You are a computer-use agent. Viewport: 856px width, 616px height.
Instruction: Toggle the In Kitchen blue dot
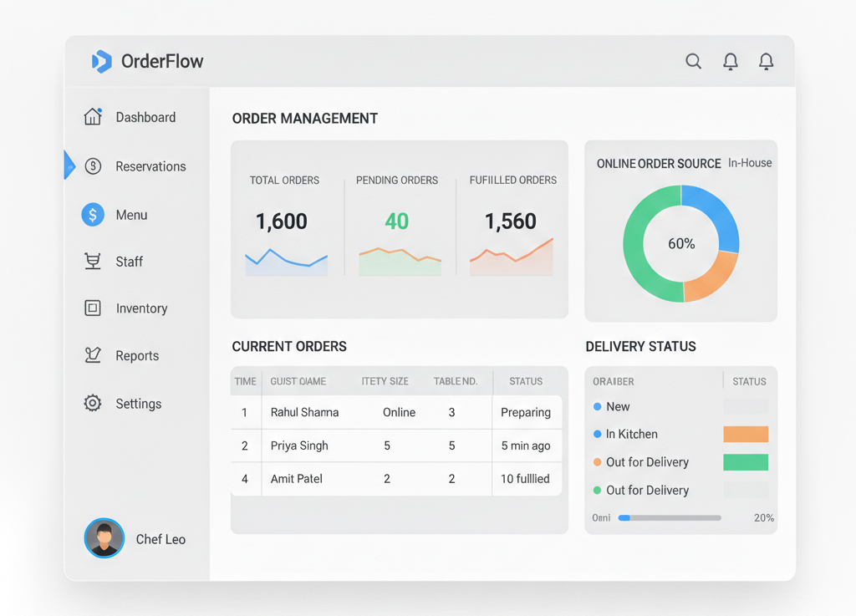click(x=595, y=435)
